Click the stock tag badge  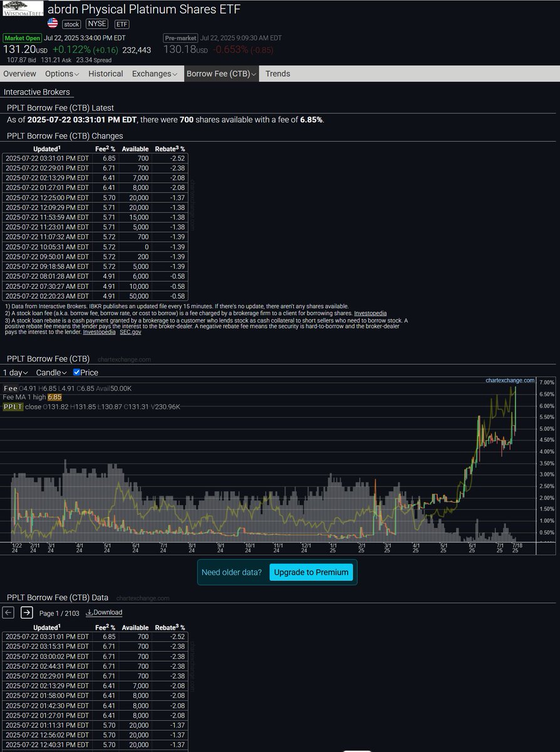point(71,24)
